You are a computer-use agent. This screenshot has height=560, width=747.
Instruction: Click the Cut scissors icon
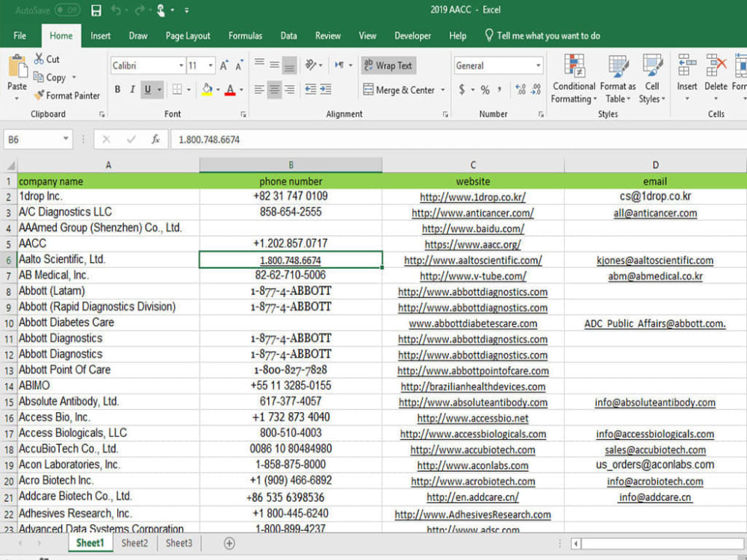click(x=39, y=59)
